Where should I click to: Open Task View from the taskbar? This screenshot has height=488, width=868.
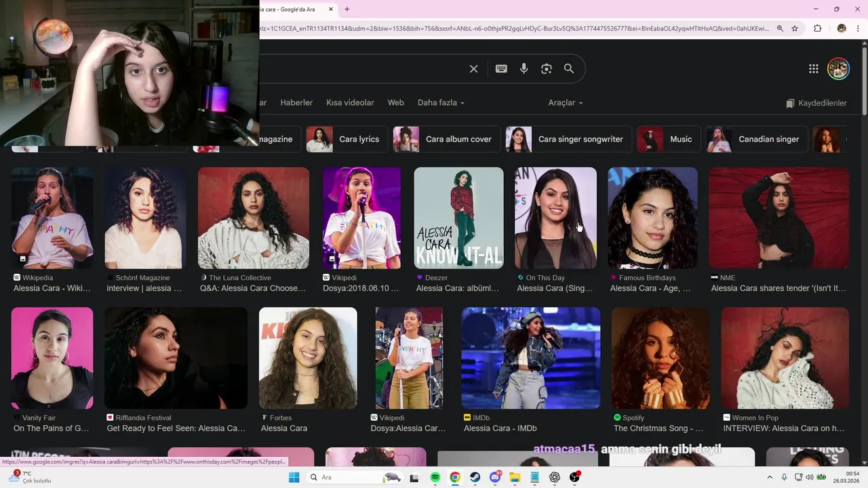point(414,477)
